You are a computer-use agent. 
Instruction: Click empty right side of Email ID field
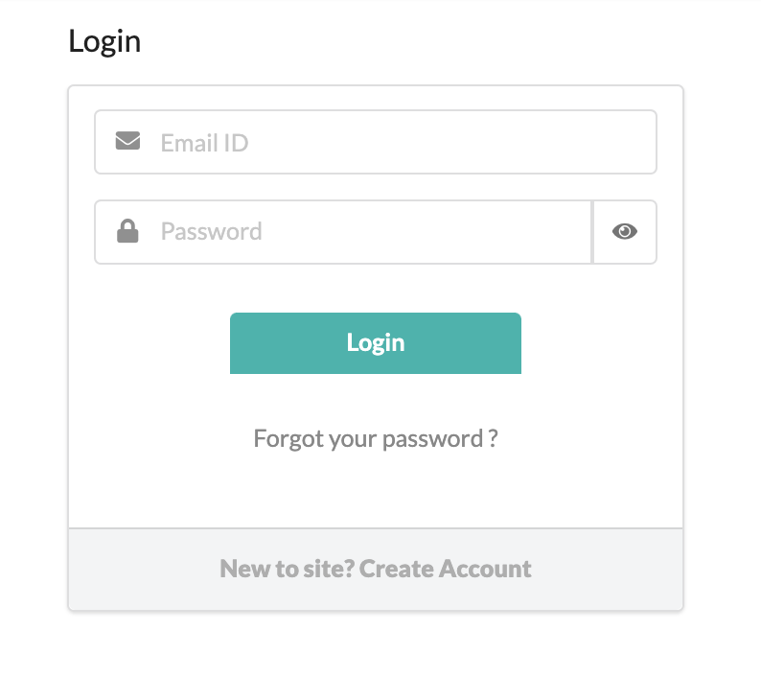[534, 142]
